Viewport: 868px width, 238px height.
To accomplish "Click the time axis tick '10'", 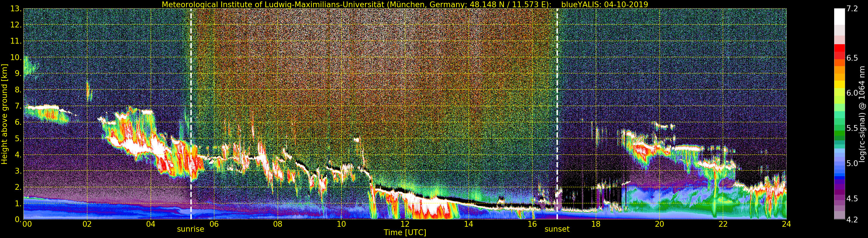I will pyautogui.click(x=341, y=224).
